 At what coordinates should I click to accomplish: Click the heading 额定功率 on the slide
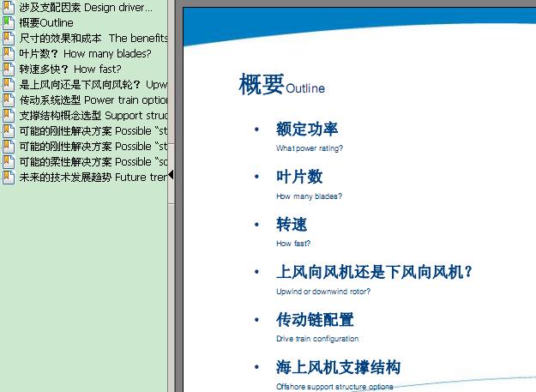coord(307,130)
